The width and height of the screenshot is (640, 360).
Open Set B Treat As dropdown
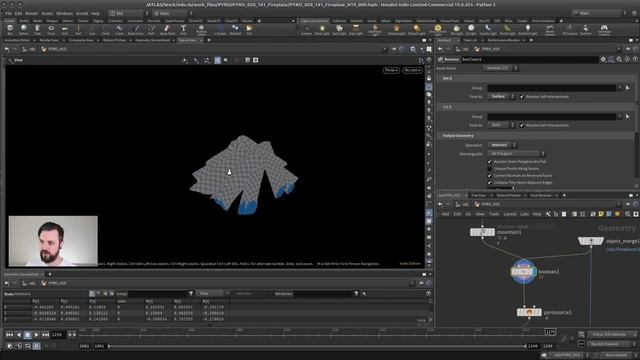[x=502, y=125]
